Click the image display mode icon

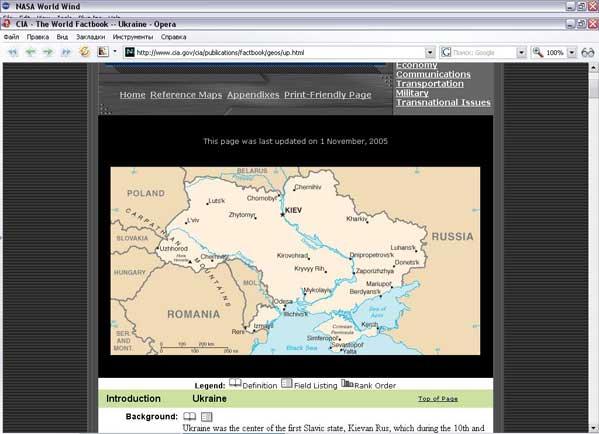coord(103,52)
